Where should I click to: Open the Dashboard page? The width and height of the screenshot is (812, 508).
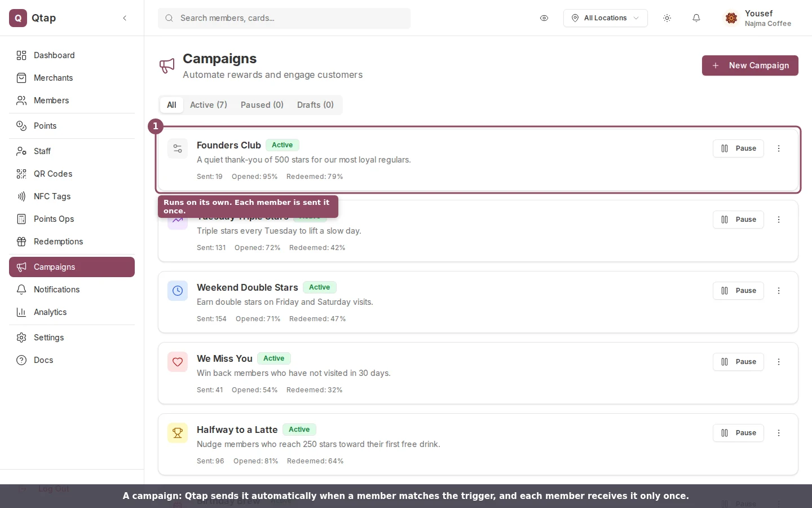point(72,55)
